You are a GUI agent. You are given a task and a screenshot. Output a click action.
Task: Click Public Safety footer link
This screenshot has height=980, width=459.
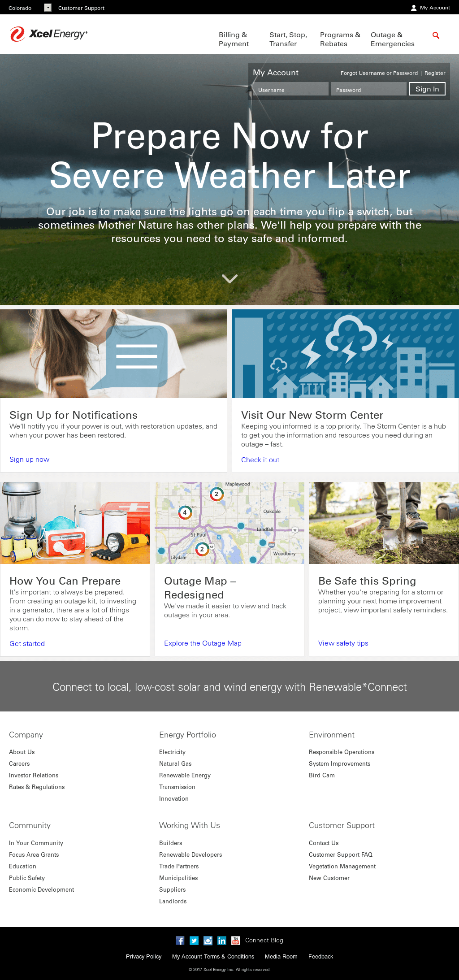tap(27, 878)
